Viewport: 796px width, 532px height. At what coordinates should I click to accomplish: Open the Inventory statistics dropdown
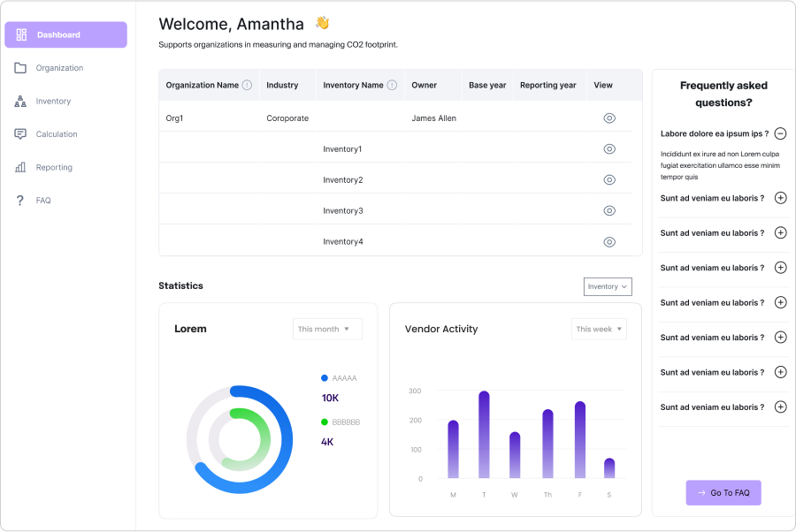[608, 286]
